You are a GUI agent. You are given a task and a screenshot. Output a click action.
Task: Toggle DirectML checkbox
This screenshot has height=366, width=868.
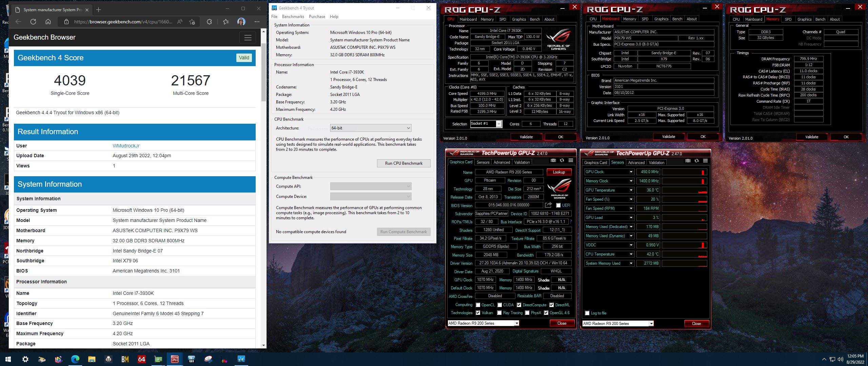coord(552,305)
